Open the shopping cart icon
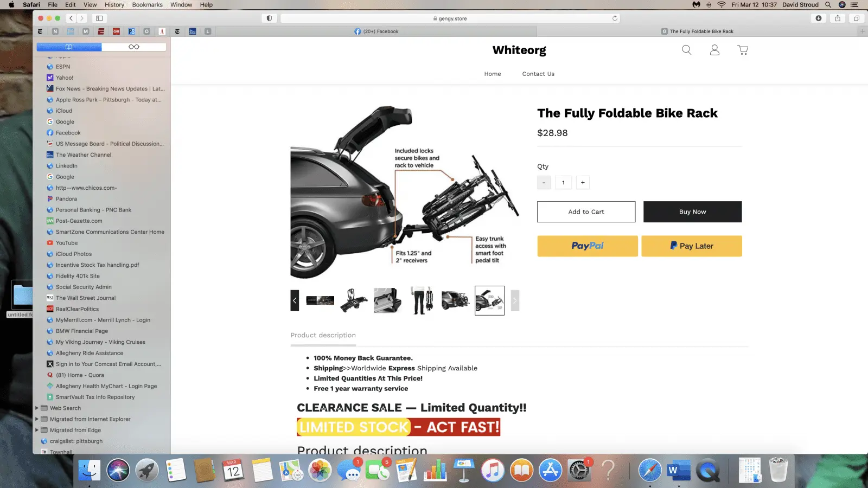The width and height of the screenshot is (868, 488). coord(743,50)
